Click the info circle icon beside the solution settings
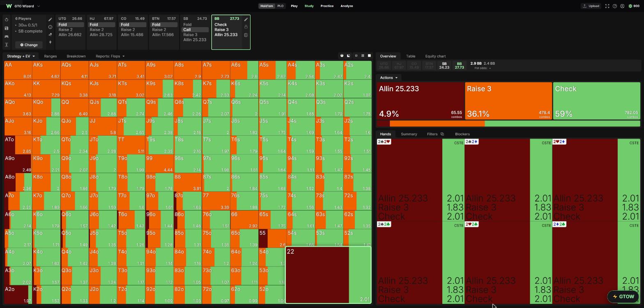Viewport: 644px width, 308px height. (50, 27)
